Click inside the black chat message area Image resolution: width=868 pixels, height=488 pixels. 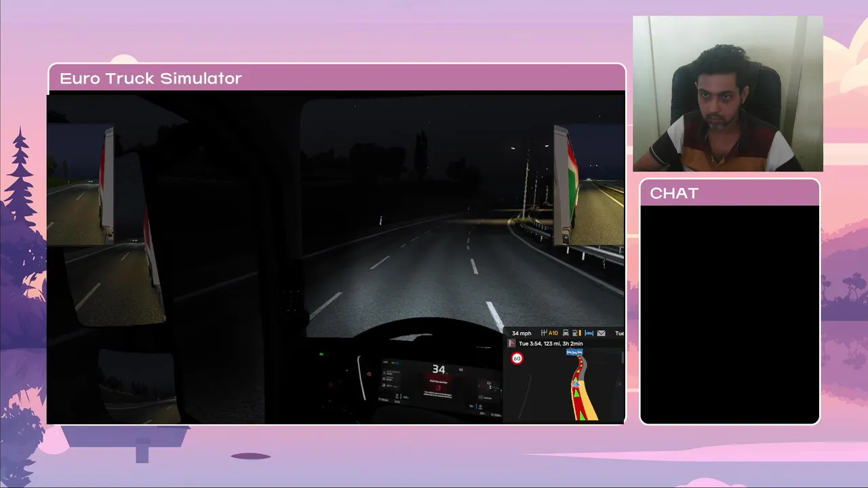(730, 314)
